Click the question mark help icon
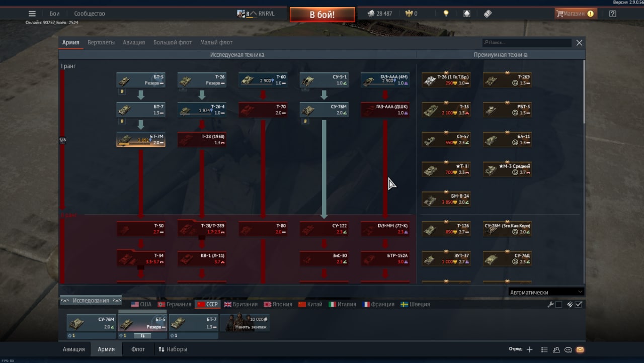This screenshot has width=644, height=363. (612, 14)
